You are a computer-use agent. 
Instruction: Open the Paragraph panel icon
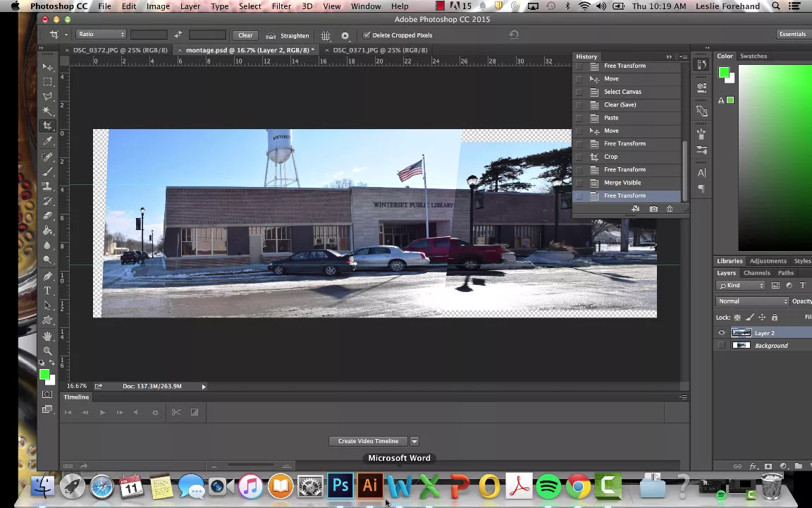[x=701, y=188]
